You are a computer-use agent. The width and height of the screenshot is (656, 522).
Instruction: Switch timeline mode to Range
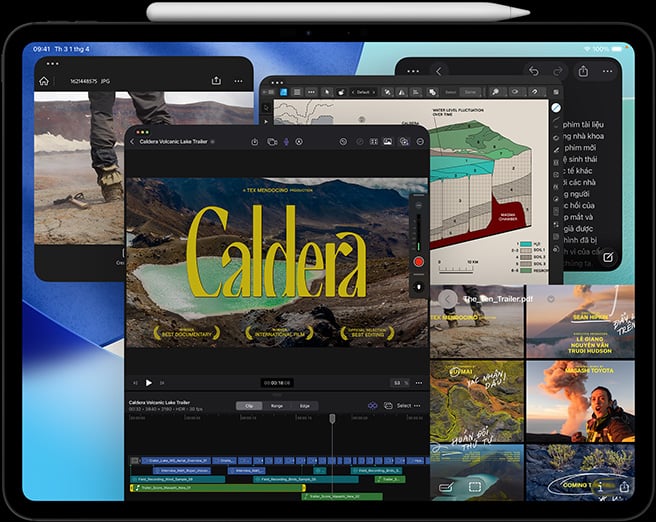coord(276,405)
